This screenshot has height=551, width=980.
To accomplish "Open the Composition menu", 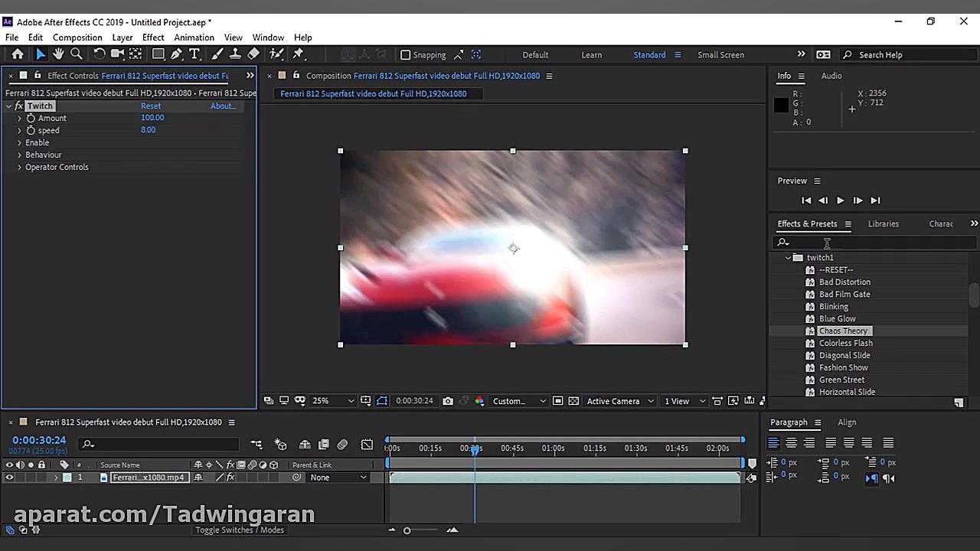I will tap(77, 37).
